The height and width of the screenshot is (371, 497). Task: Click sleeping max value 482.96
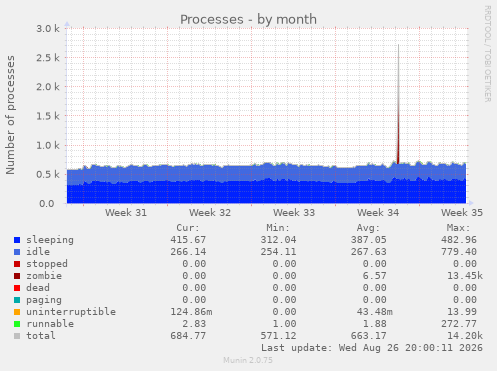click(x=459, y=240)
